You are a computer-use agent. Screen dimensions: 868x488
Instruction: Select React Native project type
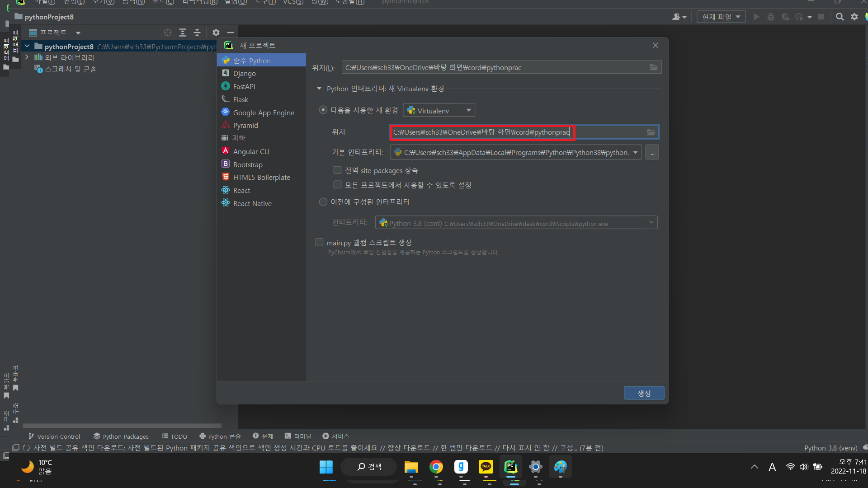tap(261, 203)
